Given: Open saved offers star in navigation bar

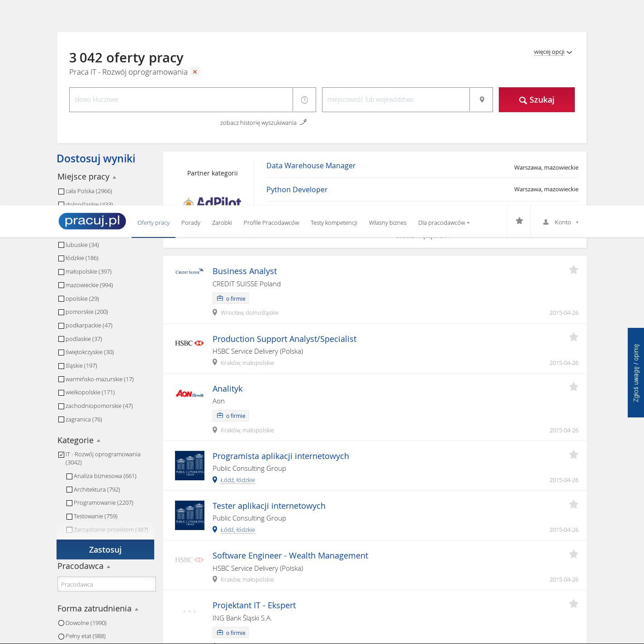Looking at the screenshot, I should tap(519, 221).
